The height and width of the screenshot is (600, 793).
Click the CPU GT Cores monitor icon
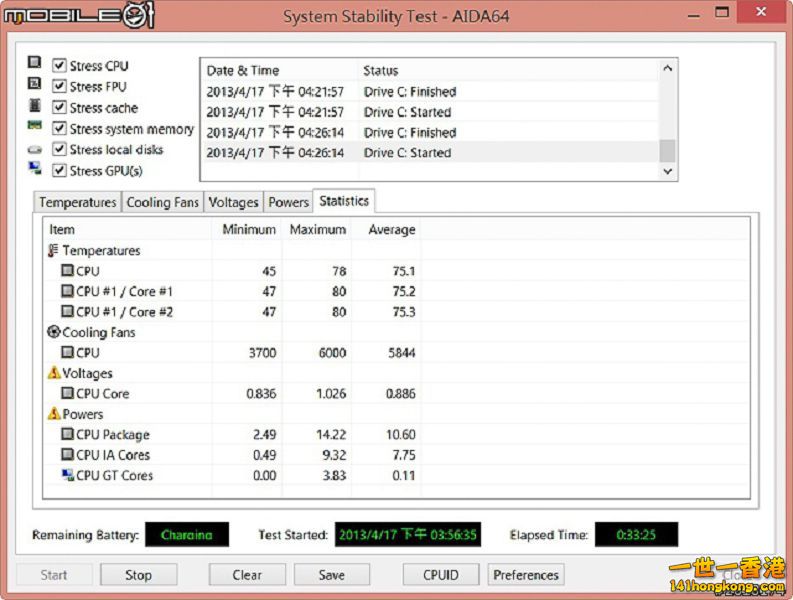click(x=67, y=475)
